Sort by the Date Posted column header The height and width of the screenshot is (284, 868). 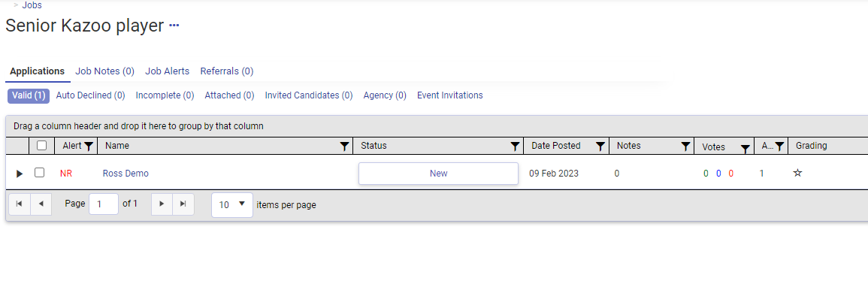click(556, 146)
